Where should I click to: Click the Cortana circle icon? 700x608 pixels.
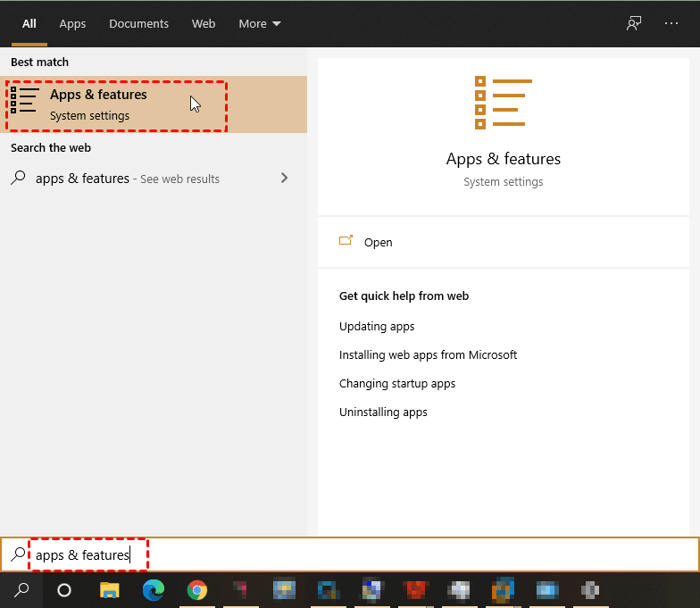pyautogui.click(x=64, y=589)
